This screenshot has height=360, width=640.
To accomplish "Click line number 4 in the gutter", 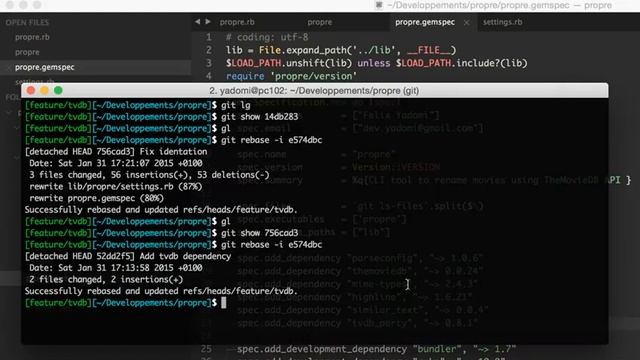I will click(209, 76).
